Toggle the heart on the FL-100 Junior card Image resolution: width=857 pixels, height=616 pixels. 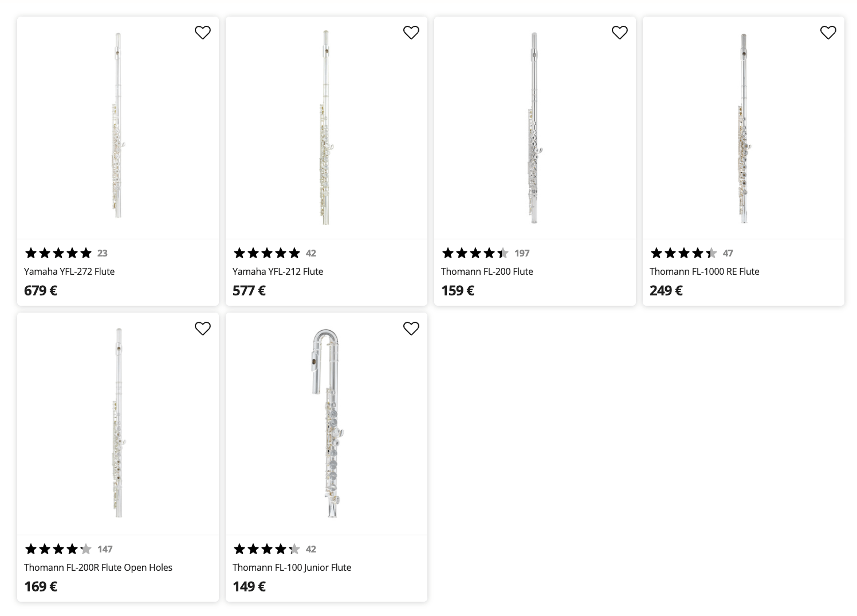coord(411,329)
